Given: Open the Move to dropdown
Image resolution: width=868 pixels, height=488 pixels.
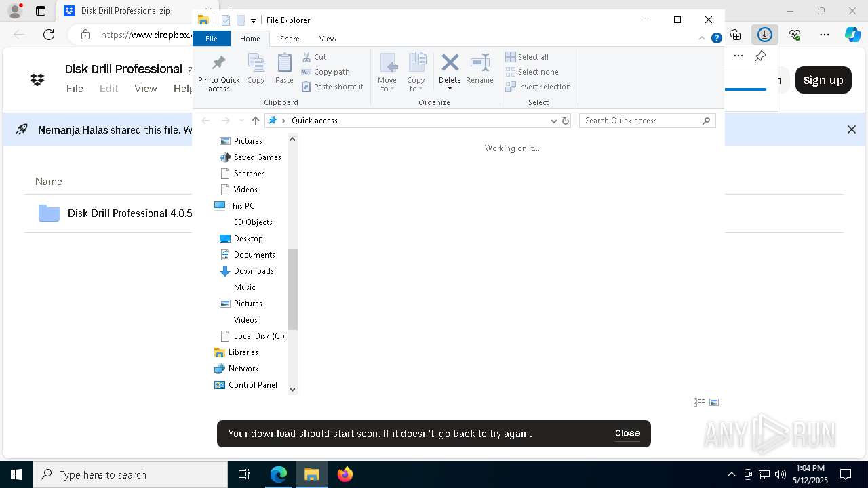Looking at the screenshot, I should [x=387, y=73].
